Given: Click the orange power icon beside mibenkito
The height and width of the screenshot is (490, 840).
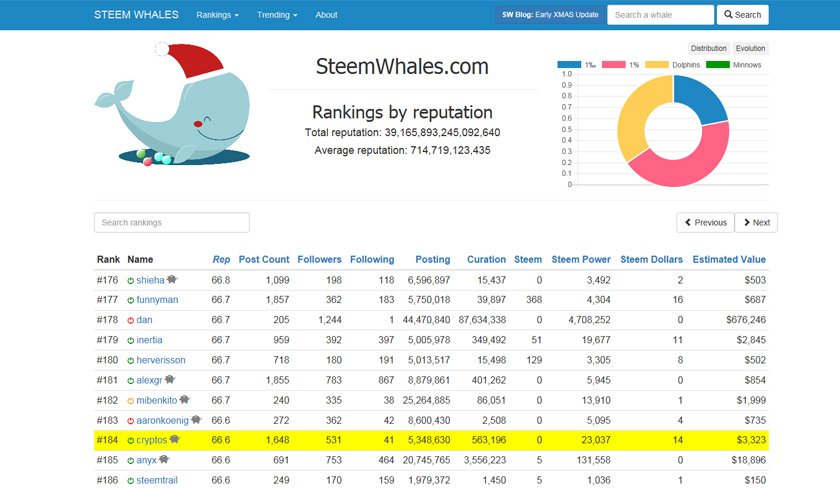Looking at the screenshot, I should coord(130,401).
